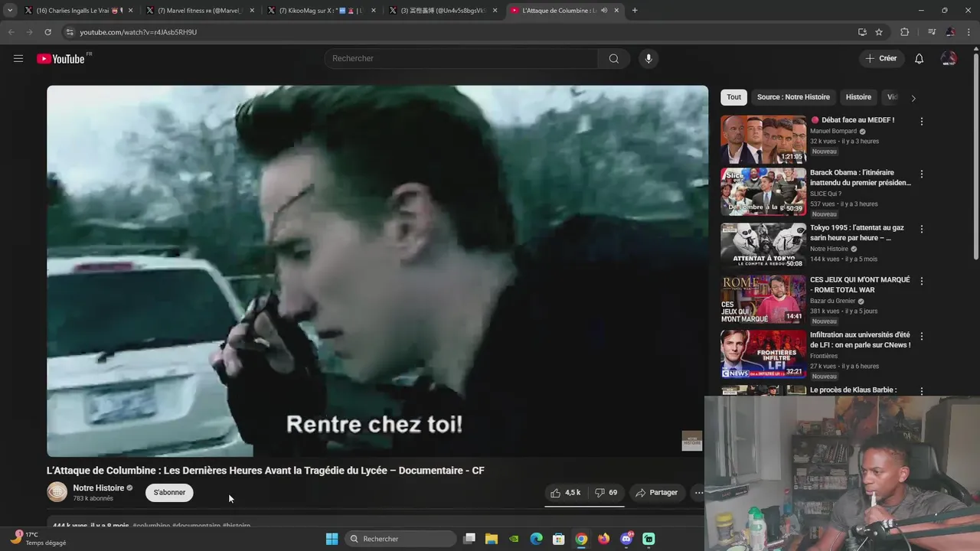Screen dimensions: 980x551
Task: Dislike the video with thumbs down
Action: tap(606, 493)
